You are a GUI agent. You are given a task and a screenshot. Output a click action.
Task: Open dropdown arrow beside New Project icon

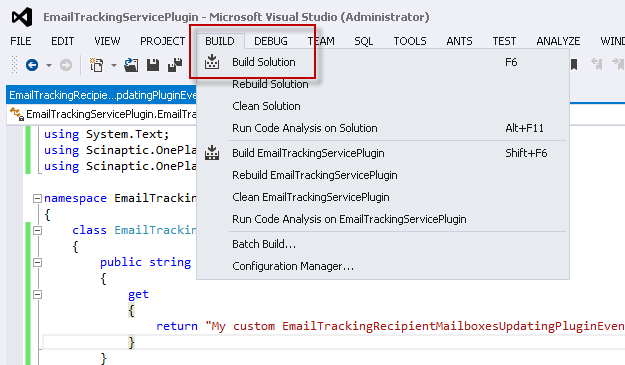pyautogui.click(x=114, y=65)
